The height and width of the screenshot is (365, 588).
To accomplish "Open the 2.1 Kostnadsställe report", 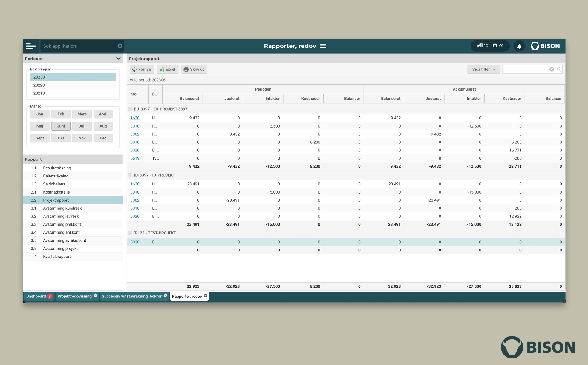I will 73,192.
